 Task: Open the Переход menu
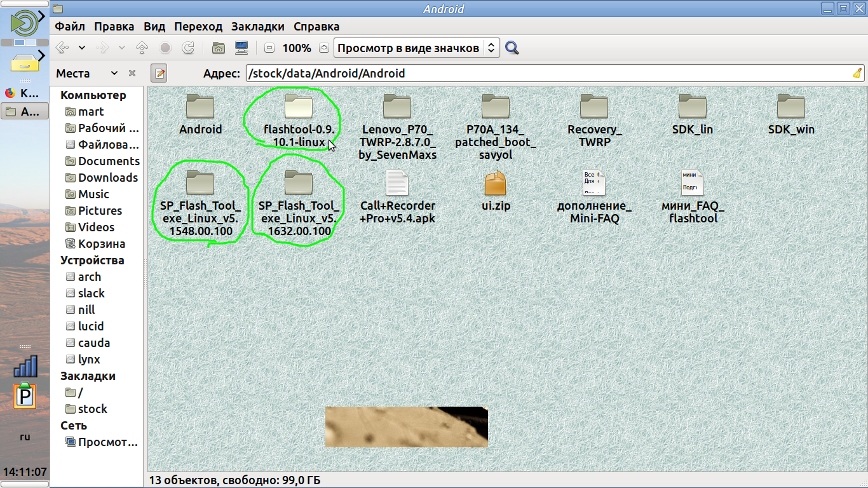(x=198, y=27)
